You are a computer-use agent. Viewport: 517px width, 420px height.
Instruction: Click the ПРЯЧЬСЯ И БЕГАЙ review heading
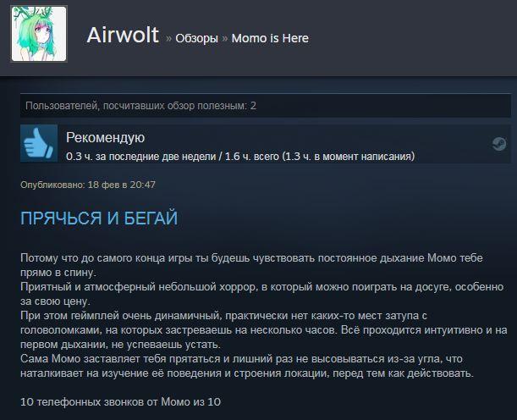99,218
